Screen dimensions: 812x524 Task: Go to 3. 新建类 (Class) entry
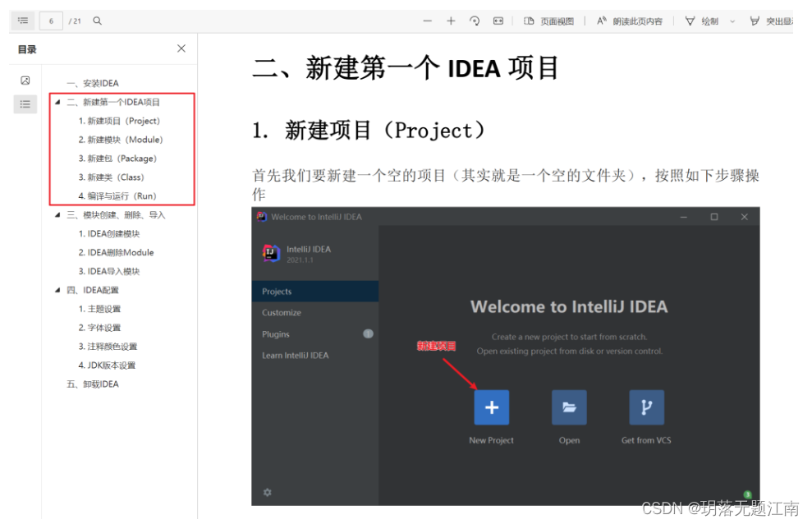click(112, 177)
